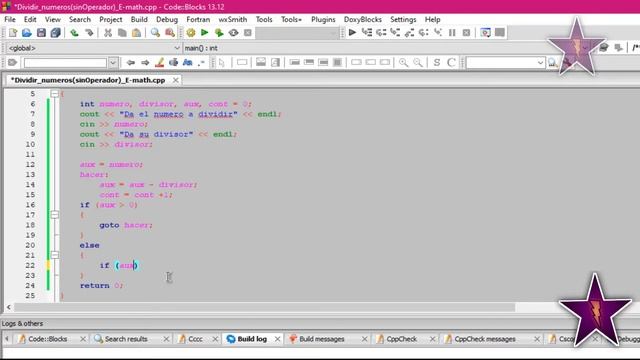Run program with green play icon
The width and height of the screenshot is (640, 360).
[205, 33]
